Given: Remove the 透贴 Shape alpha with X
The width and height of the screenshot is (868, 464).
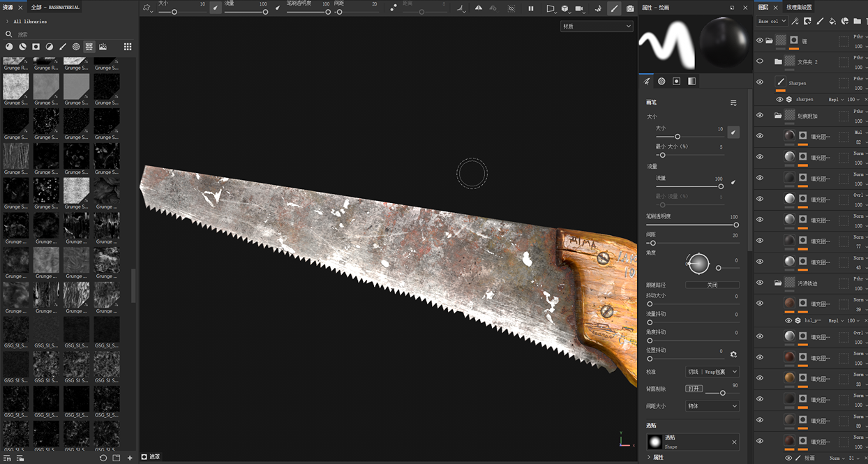Looking at the screenshot, I should [734, 442].
